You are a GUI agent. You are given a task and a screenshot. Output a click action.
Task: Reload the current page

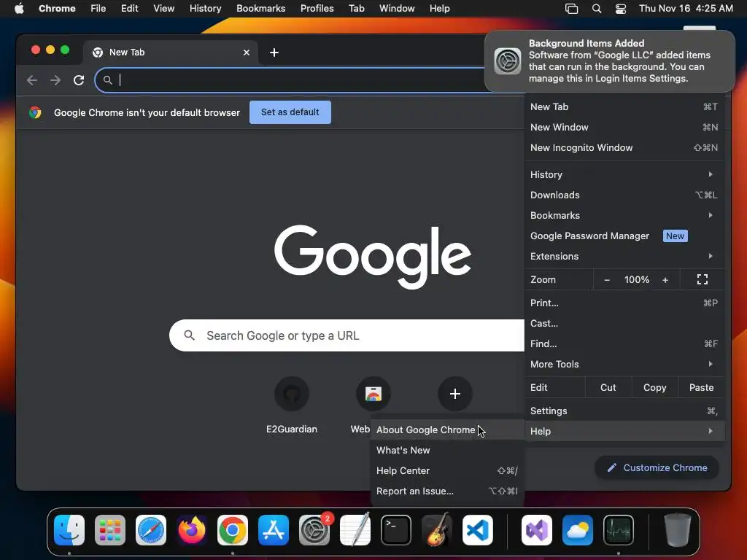[79, 80]
